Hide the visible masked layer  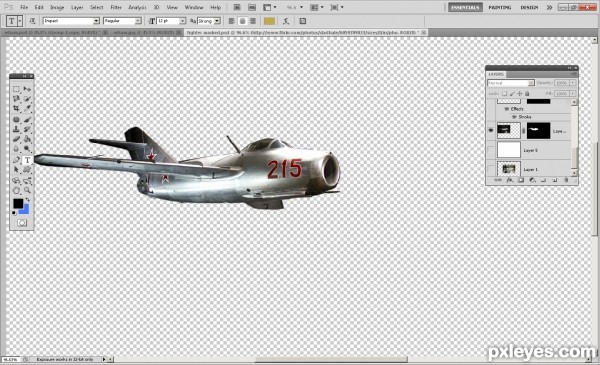click(491, 131)
